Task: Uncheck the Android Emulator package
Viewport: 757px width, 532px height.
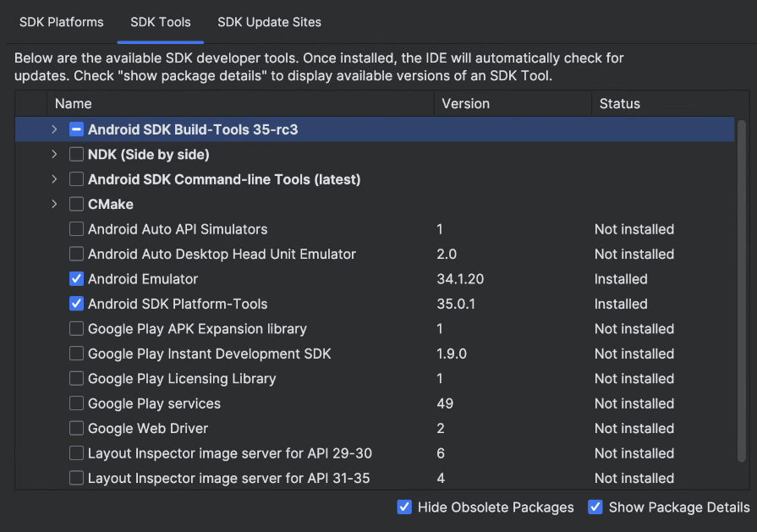Action: (x=77, y=279)
